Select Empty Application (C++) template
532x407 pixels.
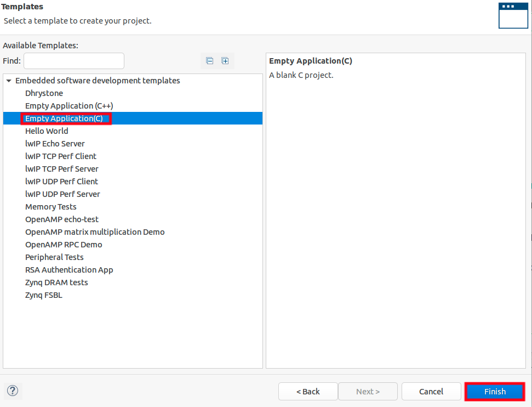click(x=69, y=106)
